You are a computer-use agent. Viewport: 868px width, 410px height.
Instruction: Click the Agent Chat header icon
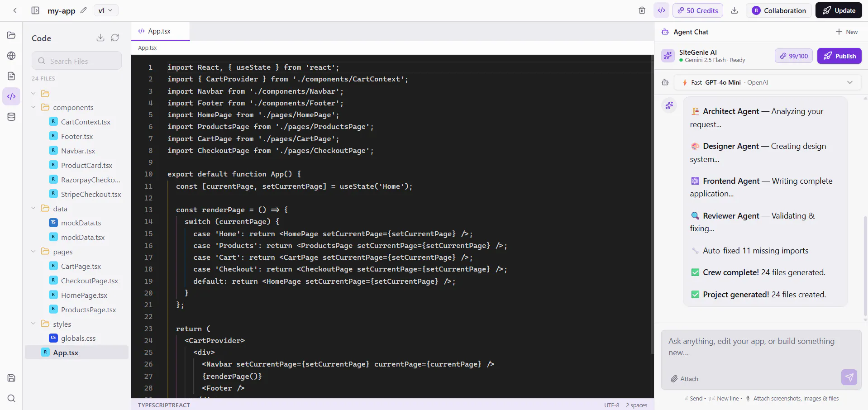pyautogui.click(x=665, y=32)
